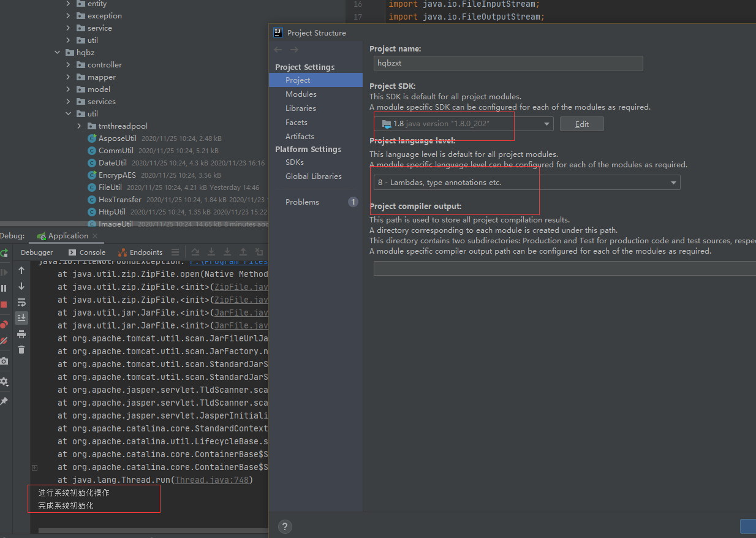Open the View Breakpoints dialog

(4, 324)
